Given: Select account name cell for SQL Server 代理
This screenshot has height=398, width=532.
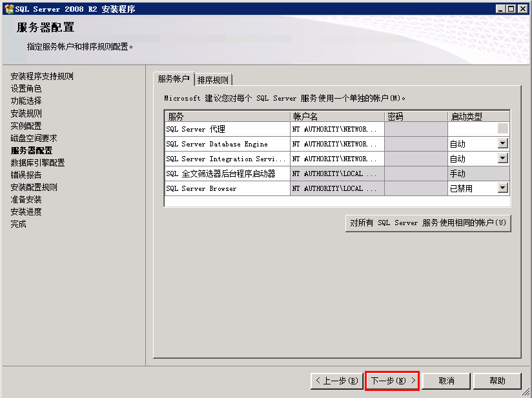Looking at the screenshot, I should click(x=337, y=129).
